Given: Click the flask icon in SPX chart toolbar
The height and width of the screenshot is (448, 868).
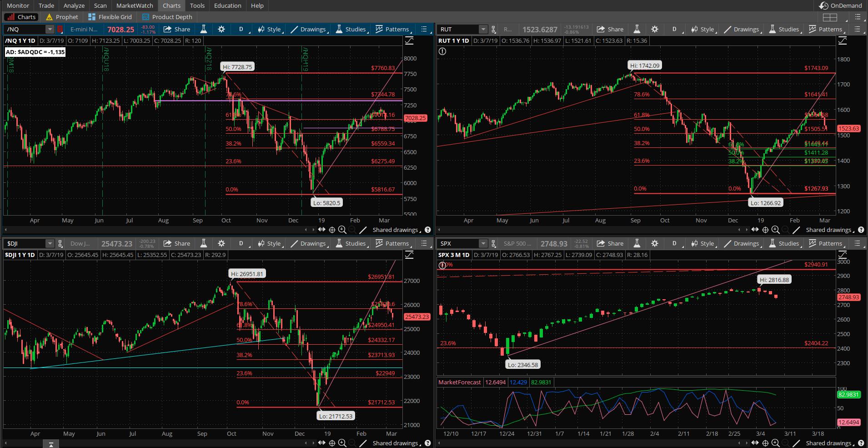Looking at the screenshot, I should coord(637,243).
